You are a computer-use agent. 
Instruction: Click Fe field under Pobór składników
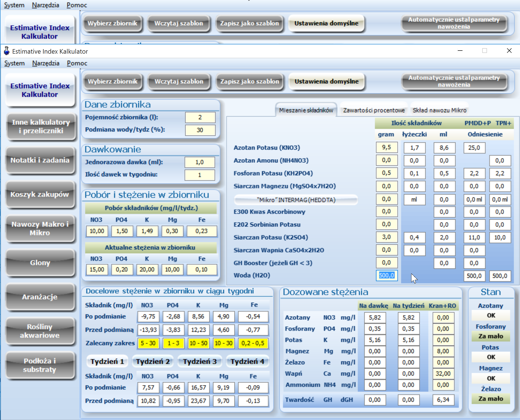point(201,231)
